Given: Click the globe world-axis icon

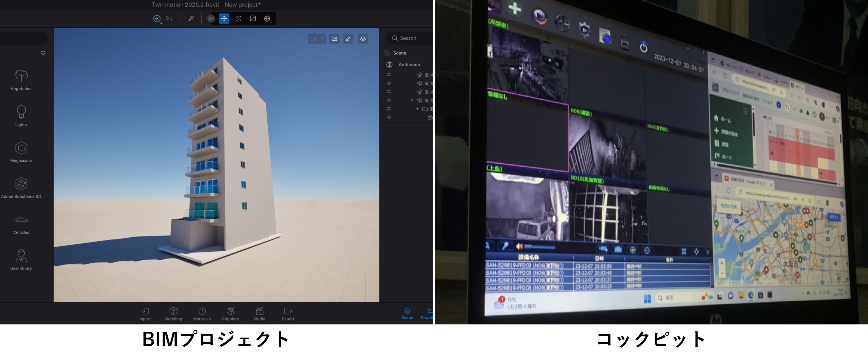Looking at the screenshot, I should coord(267,18).
